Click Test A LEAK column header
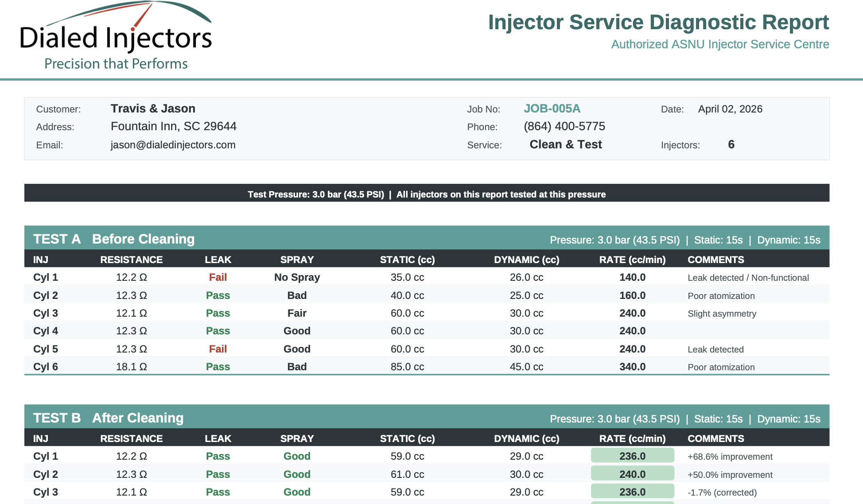The height and width of the screenshot is (504, 863). point(218,260)
